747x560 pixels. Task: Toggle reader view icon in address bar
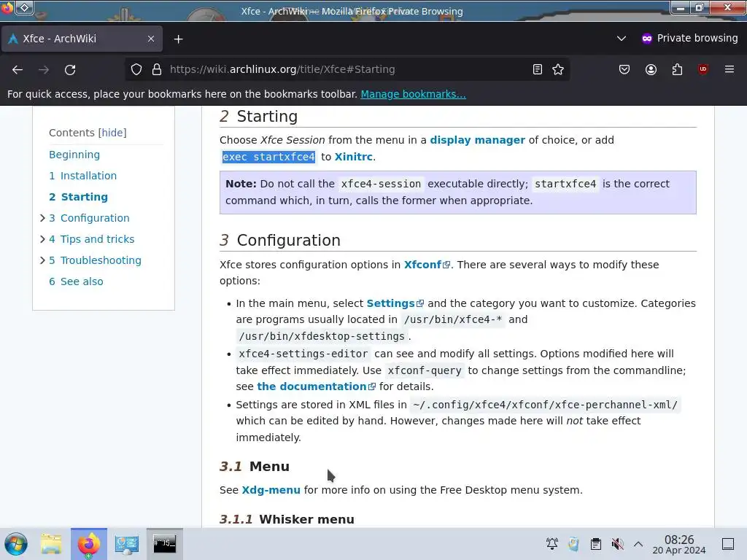(x=538, y=69)
